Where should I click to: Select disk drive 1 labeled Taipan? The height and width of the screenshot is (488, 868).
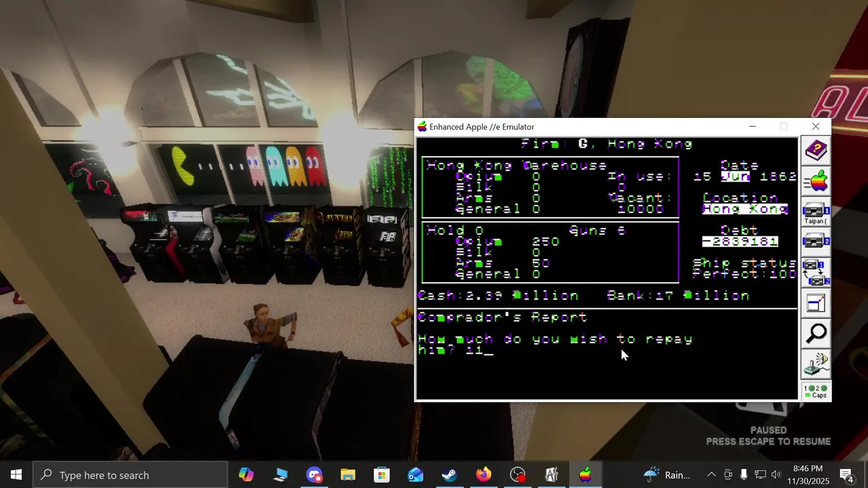pyautogui.click(x=816, y=211)
